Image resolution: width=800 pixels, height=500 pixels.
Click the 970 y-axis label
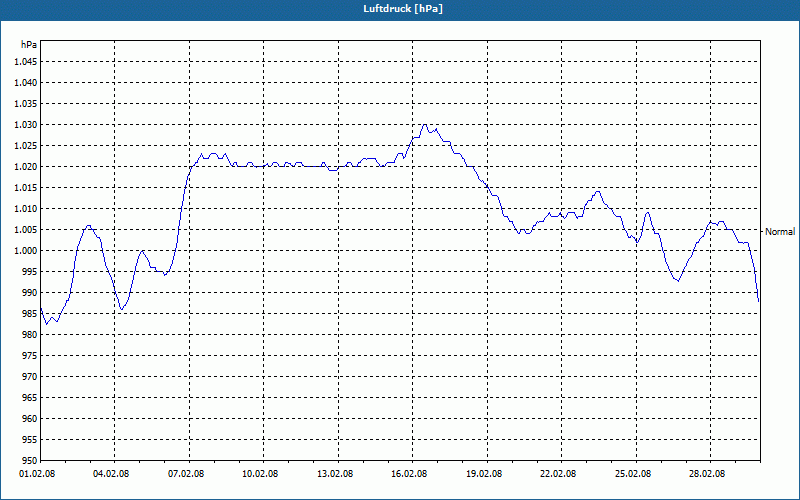(30, 377)
